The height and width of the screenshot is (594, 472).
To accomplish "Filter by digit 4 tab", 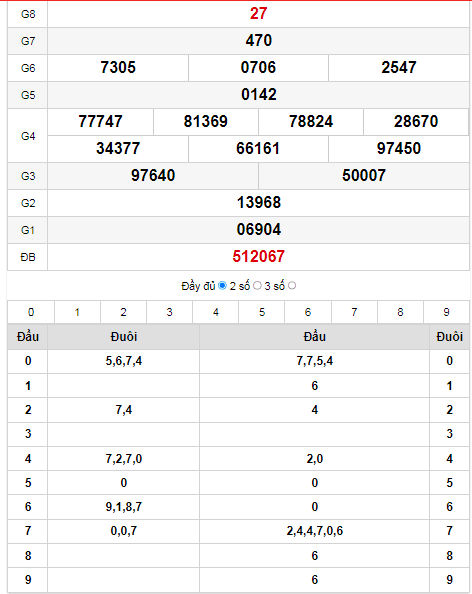I will (x=216, y=312).
